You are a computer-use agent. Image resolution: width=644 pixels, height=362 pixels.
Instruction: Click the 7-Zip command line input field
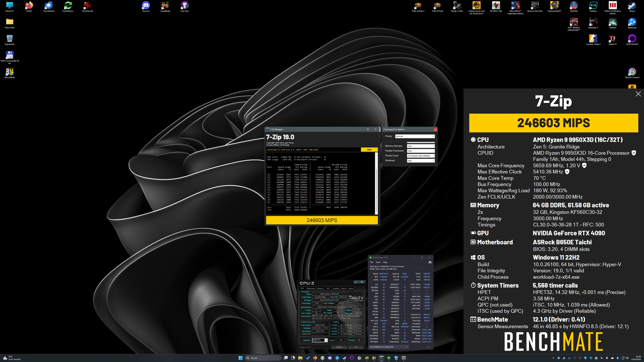[313, 150]
